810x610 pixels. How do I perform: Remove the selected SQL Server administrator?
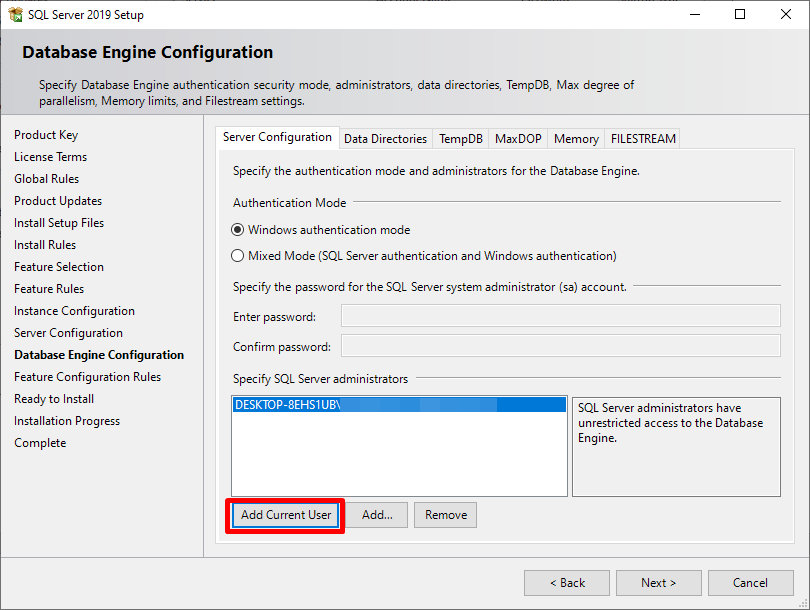coord(445,515)
